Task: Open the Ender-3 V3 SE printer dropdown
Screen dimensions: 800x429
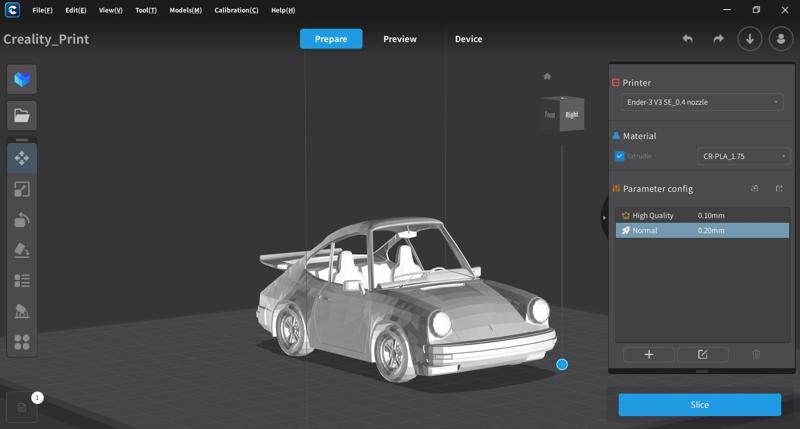Action: (x=700, y=102)
